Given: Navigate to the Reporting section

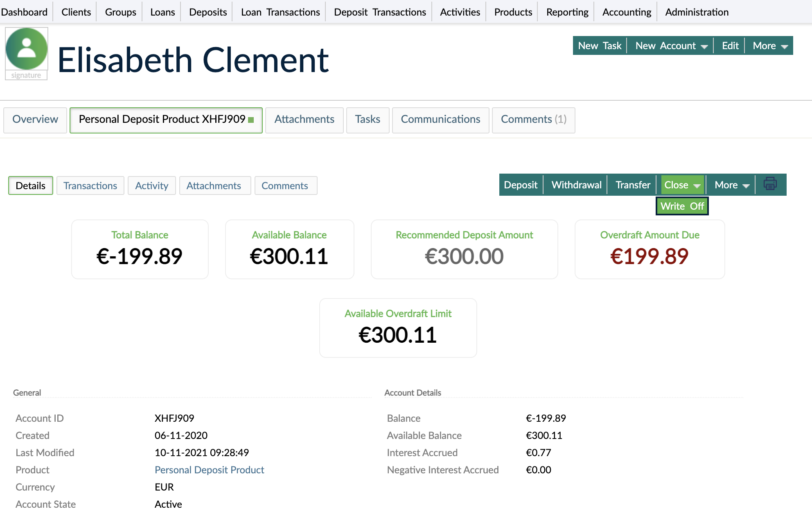Looking at the screenshot, I should click(x=566, y=12).
